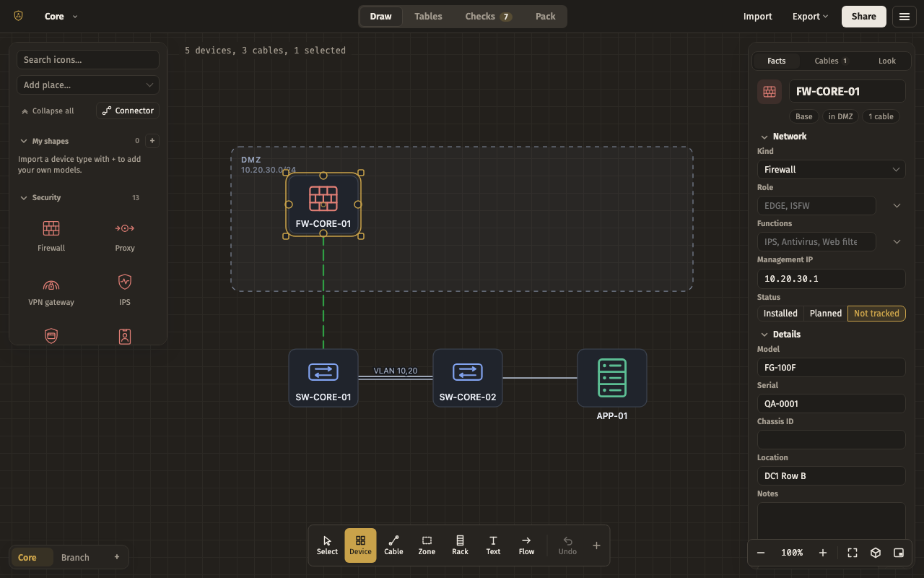Select the Firewall icon in Security palette
The width and height of the screenshot is (924, 578).
pos(51,236)
